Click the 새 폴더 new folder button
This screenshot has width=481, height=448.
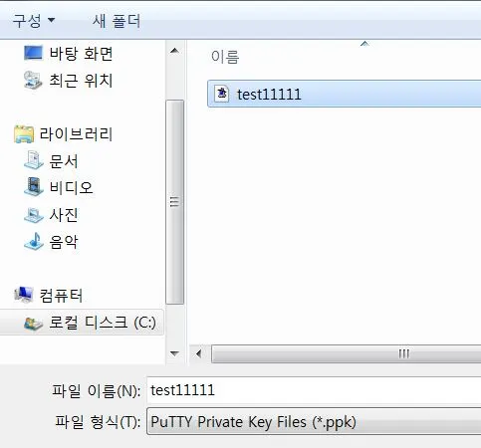point(117,21)
